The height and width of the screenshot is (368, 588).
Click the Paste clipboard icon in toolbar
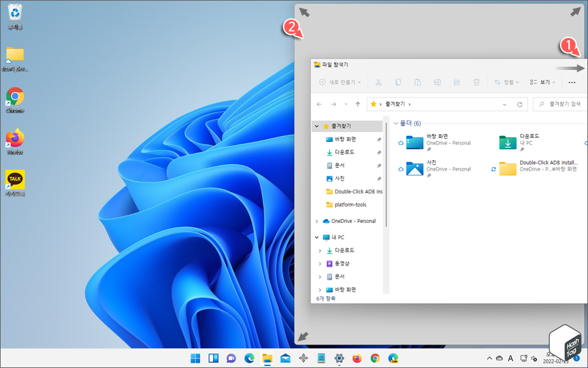point(417,82)
